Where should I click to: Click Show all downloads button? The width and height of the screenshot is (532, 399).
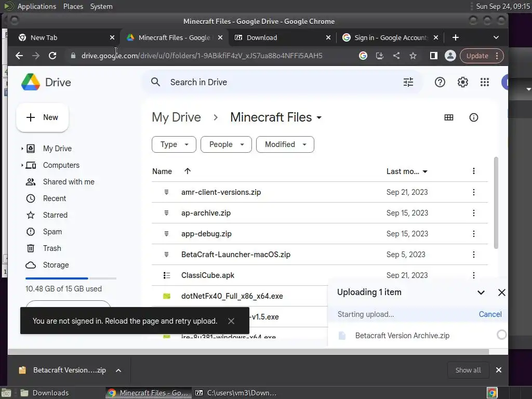pos(468,370)
